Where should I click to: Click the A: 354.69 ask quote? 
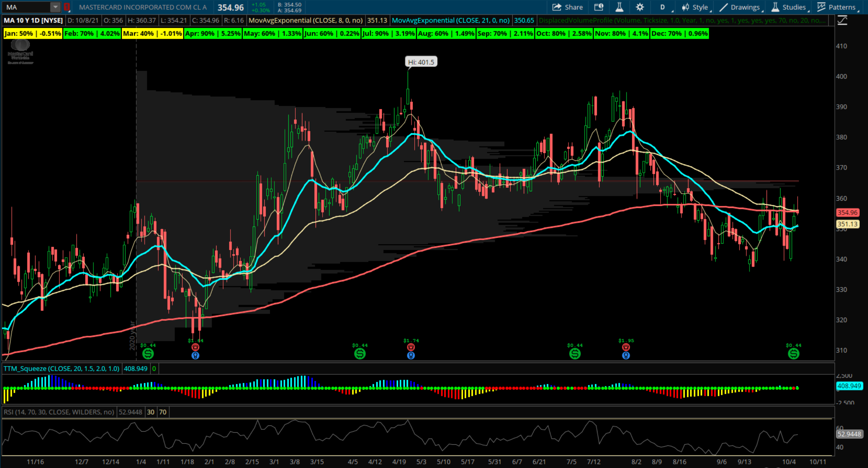[x=289, y=10]
